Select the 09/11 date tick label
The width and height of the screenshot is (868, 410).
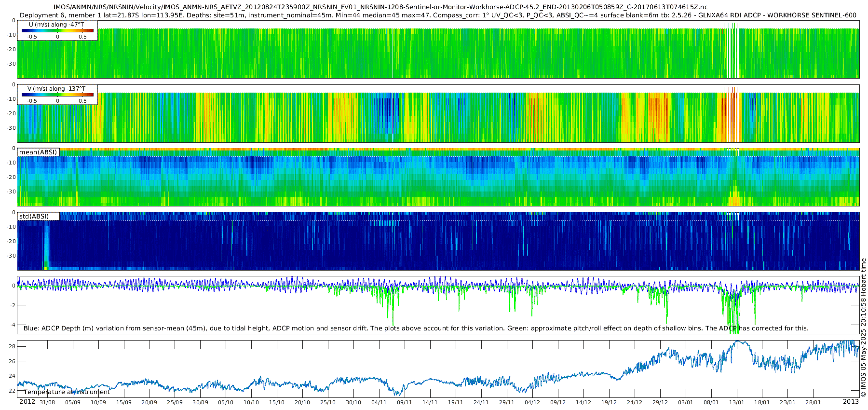click(x=404, y=402)
